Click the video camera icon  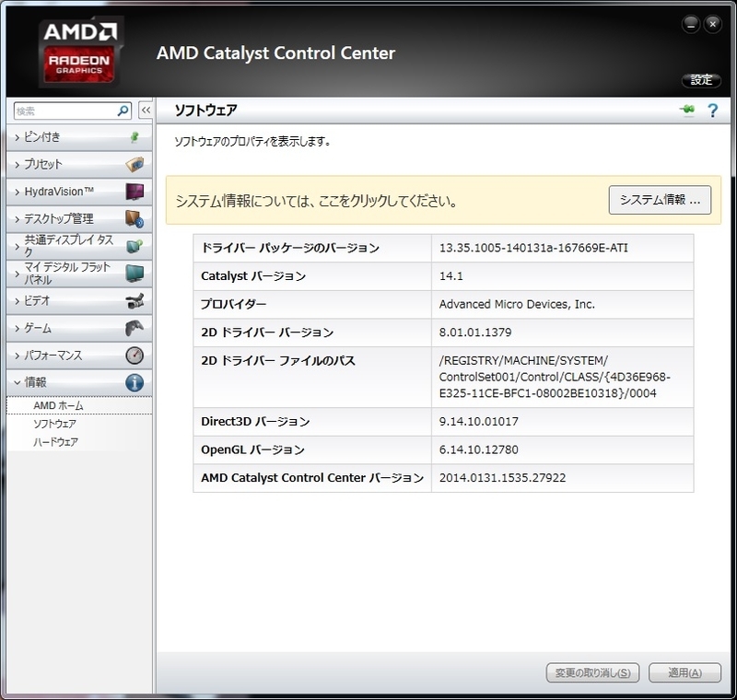[x=135, y=300]
